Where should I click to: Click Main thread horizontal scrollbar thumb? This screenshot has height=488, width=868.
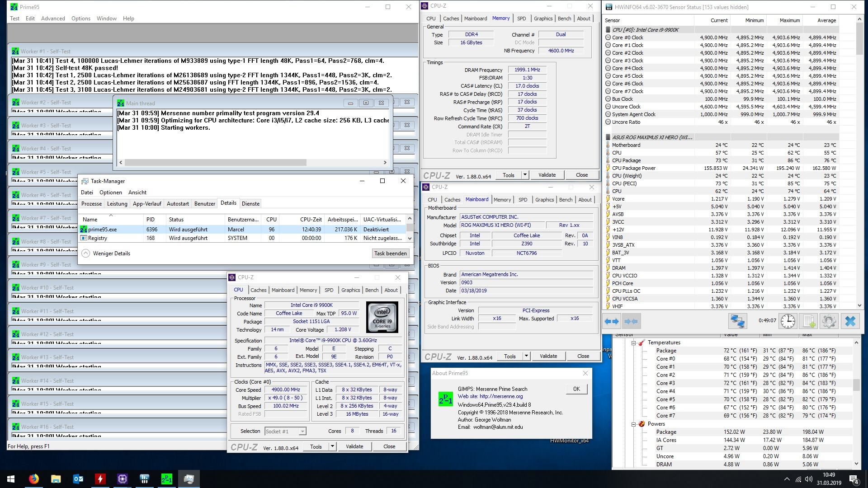click(216, 163)
